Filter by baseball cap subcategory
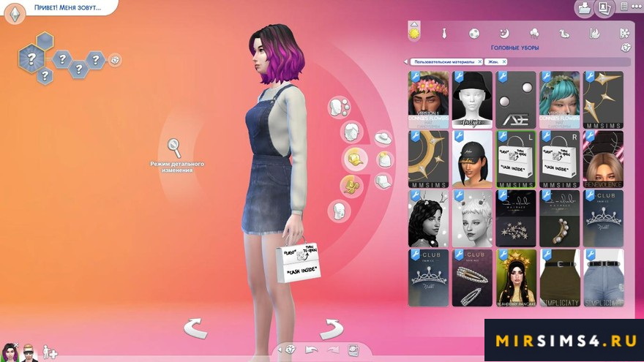644x362 pixels. [383, 181]
